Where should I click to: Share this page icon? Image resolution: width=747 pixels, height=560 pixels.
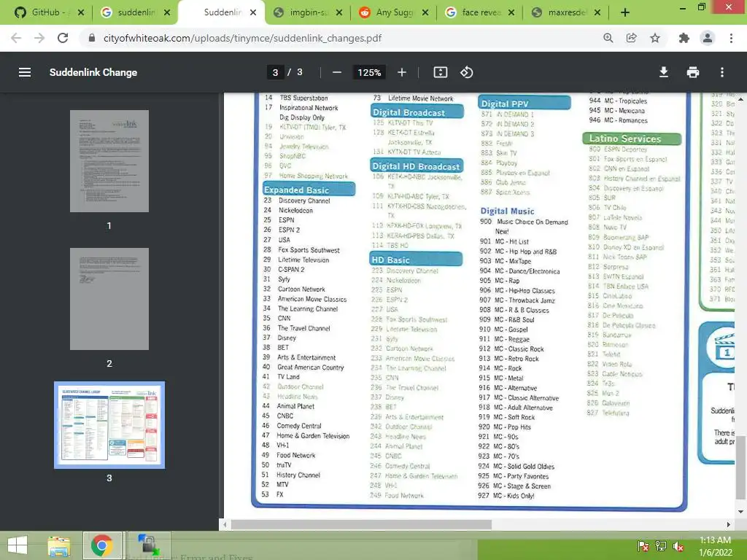632,38
